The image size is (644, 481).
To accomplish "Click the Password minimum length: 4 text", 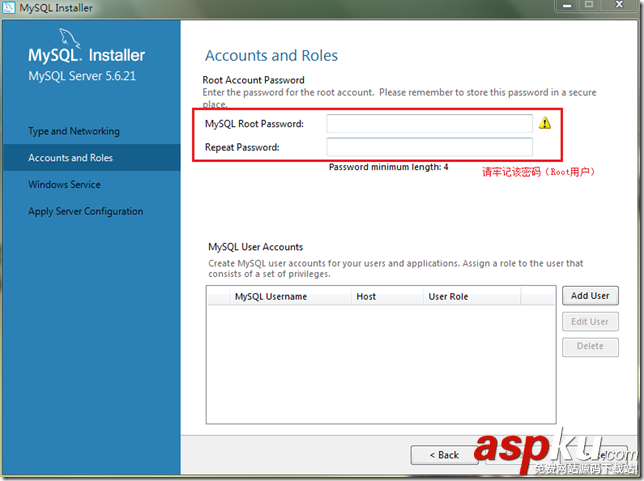I will (x=389, y=167).
